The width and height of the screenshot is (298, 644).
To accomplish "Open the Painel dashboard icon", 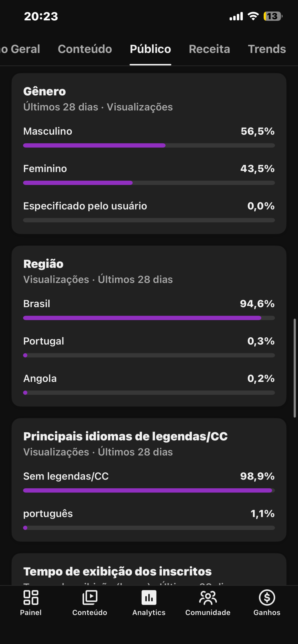I will click(31, 598).
